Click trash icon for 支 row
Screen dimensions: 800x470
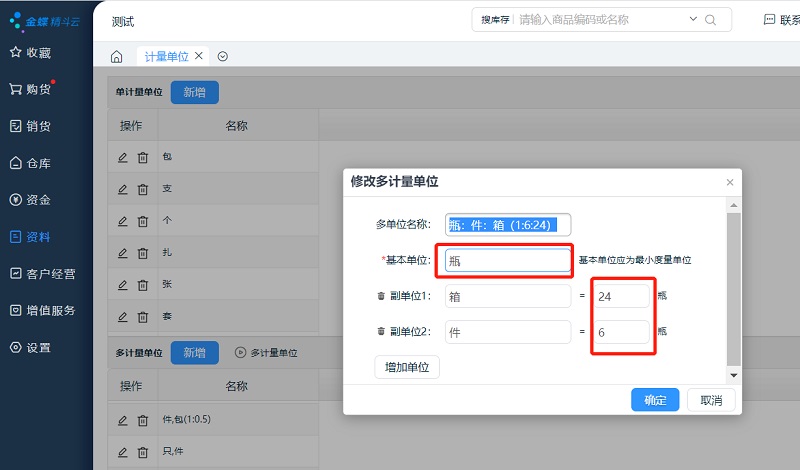point(143,189)
